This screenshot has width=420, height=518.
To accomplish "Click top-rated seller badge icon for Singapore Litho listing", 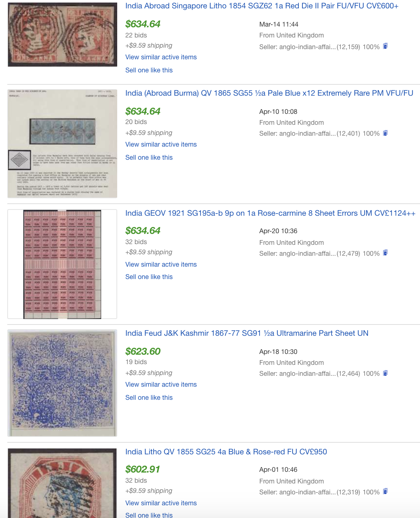I will pyautogui.click(x=385, y=46).
